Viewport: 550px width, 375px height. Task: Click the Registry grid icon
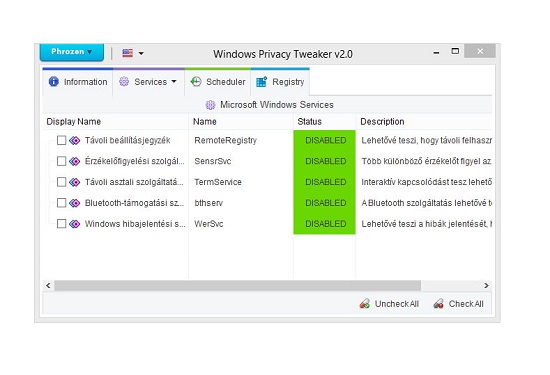point(262,82)
